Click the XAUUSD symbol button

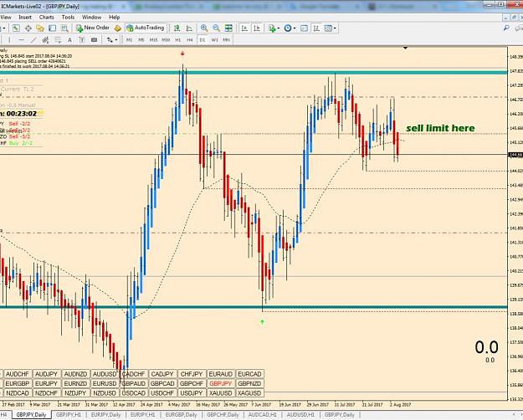pos(220,393)
